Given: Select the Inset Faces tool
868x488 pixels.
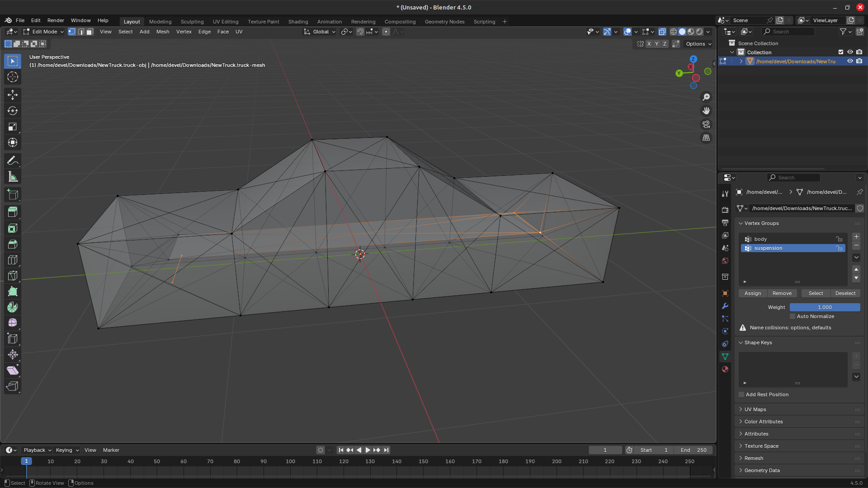Looking at the screenshot, I should (13, 228).
